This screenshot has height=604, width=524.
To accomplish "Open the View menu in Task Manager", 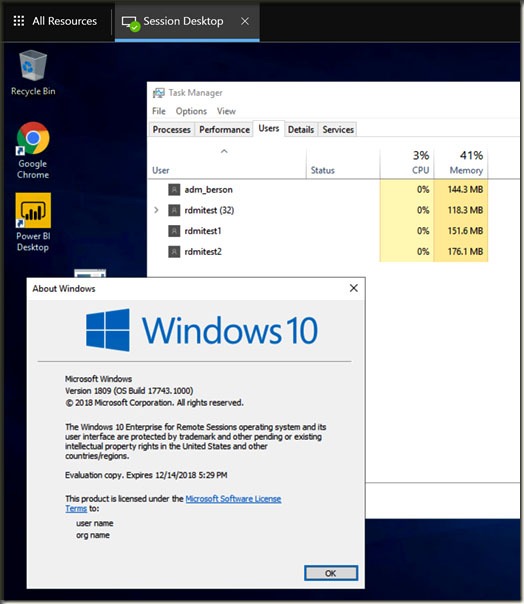I will [226, 111].
